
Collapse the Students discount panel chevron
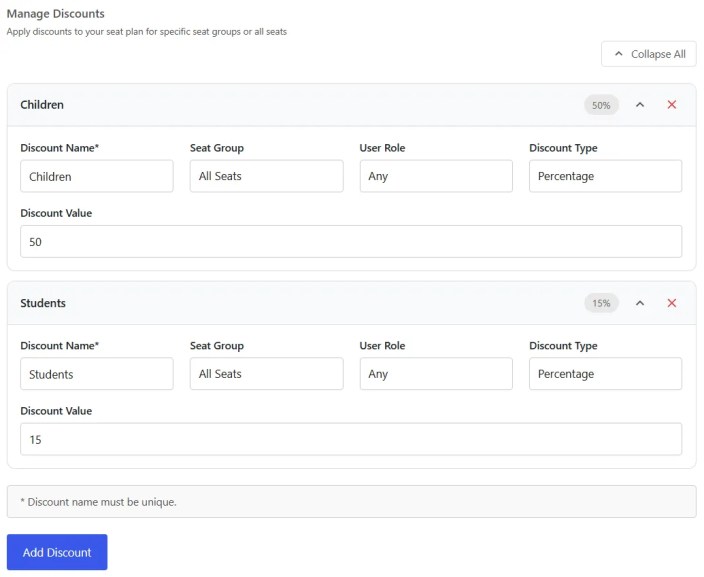click(x=640, y=303)
